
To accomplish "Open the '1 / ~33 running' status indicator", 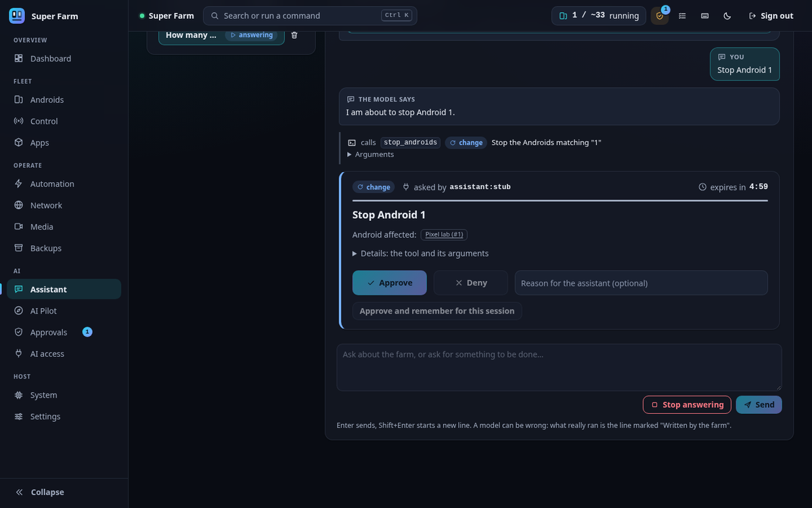I will click(x=599, y=16).
